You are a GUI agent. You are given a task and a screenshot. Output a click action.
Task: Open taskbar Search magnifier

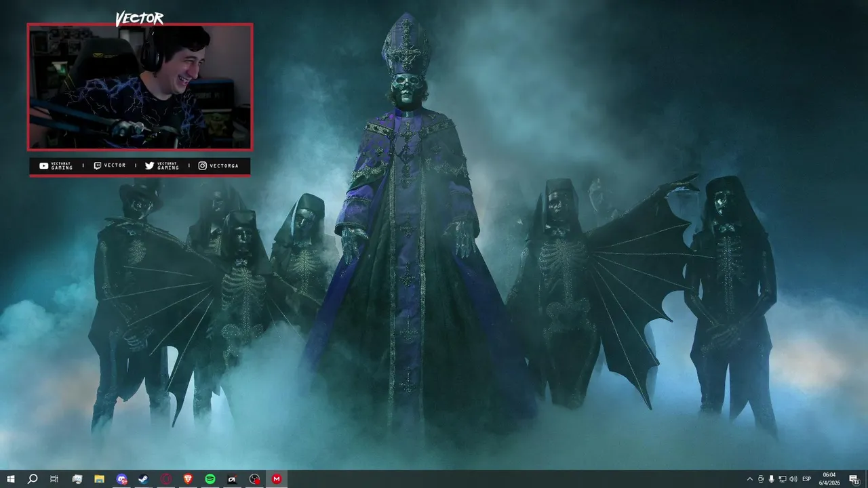point(33,479)
